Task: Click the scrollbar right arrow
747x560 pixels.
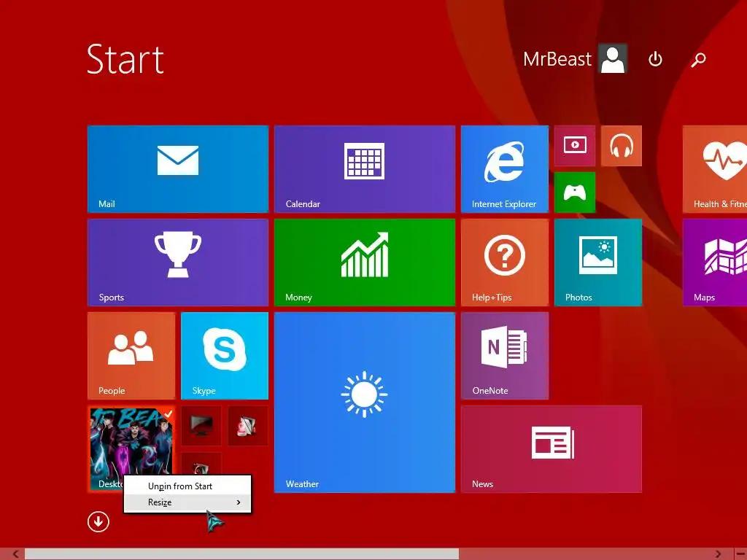Action: (x=718, y=554)
